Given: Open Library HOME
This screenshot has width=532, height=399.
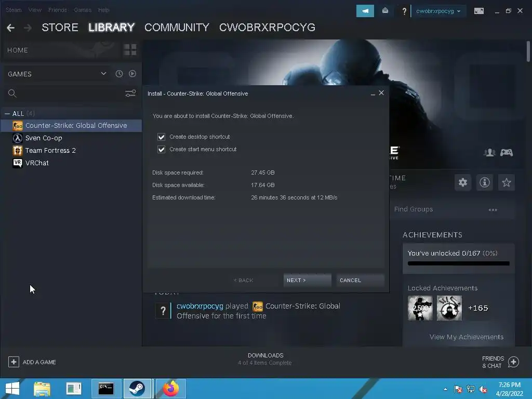Looking at the screenshot, I should click(18, 50).
